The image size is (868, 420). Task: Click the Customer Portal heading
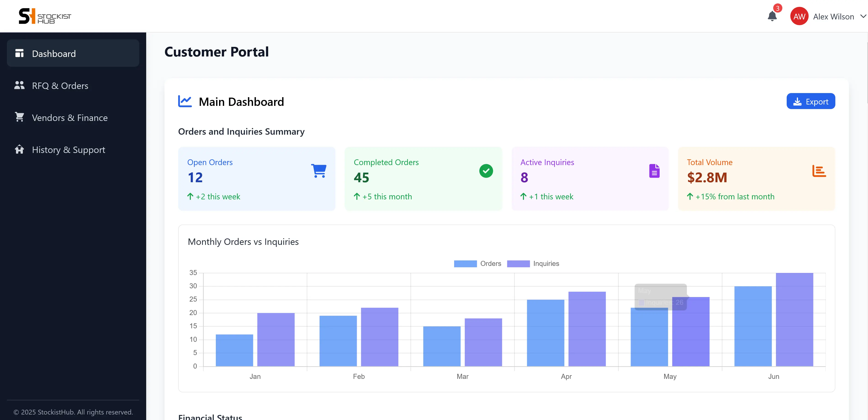[x=216, y=52]
